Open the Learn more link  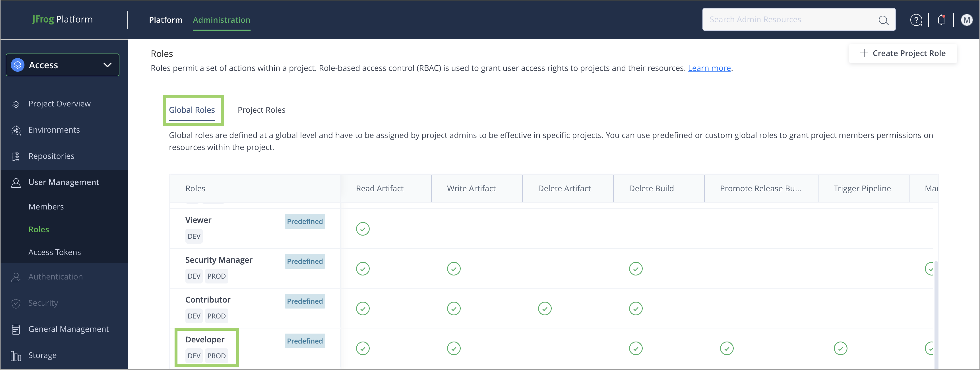[x=709, y=68]
